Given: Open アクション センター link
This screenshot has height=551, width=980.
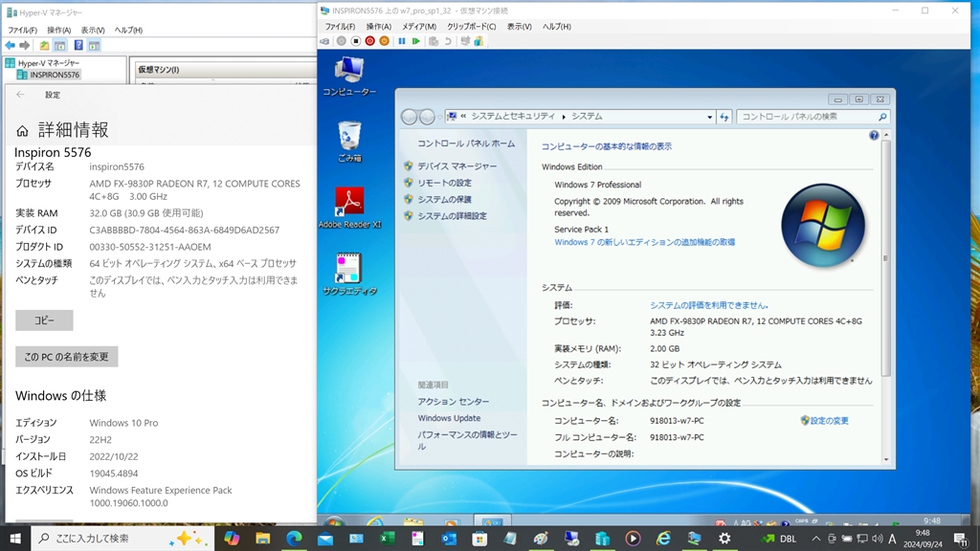Looking at the screenshot, I should click(453, 402).
